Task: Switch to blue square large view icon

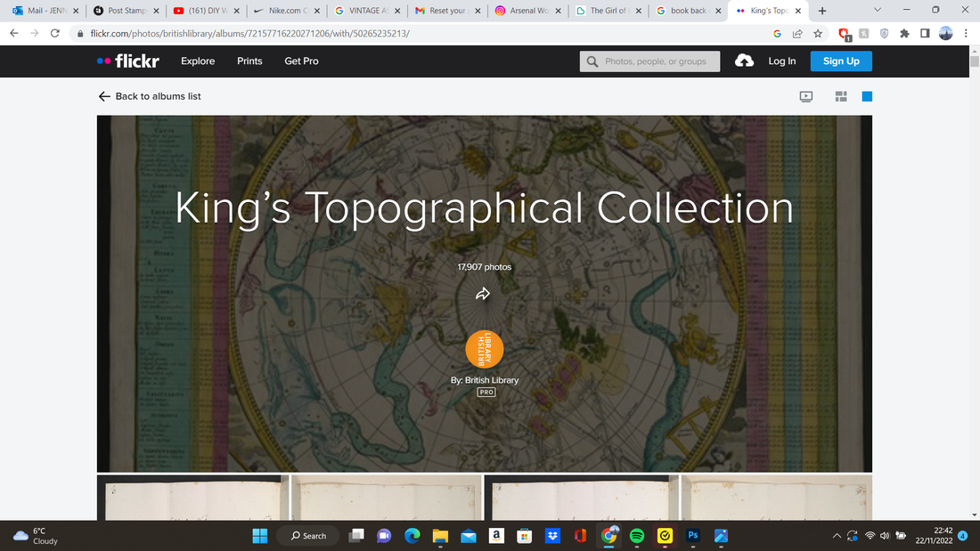Action: pos(867,96)
